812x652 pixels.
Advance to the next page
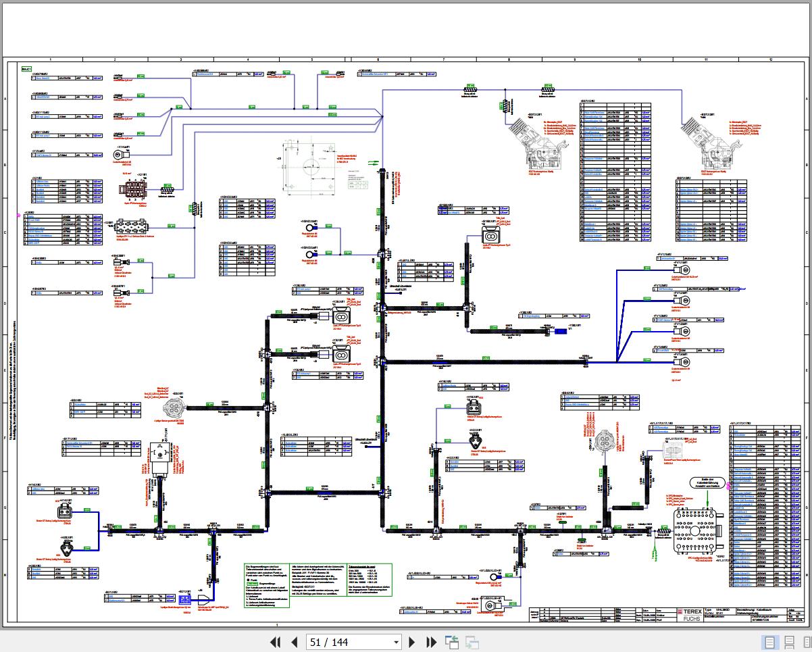412,643
